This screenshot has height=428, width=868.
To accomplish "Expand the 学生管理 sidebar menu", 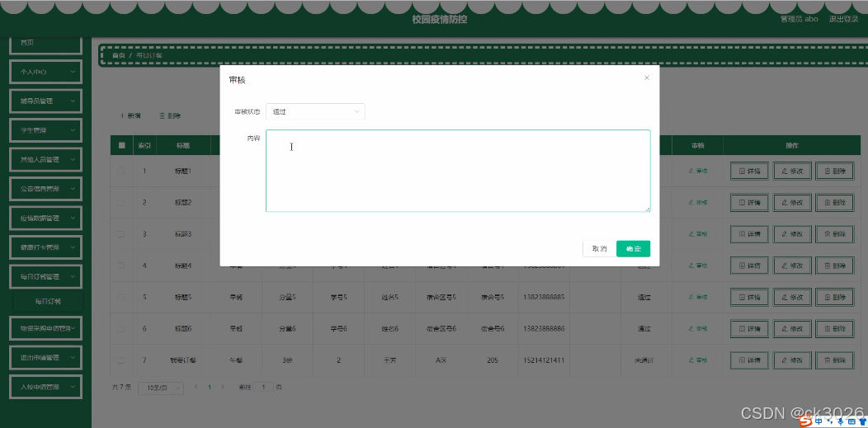I will (x=45, y=130).
